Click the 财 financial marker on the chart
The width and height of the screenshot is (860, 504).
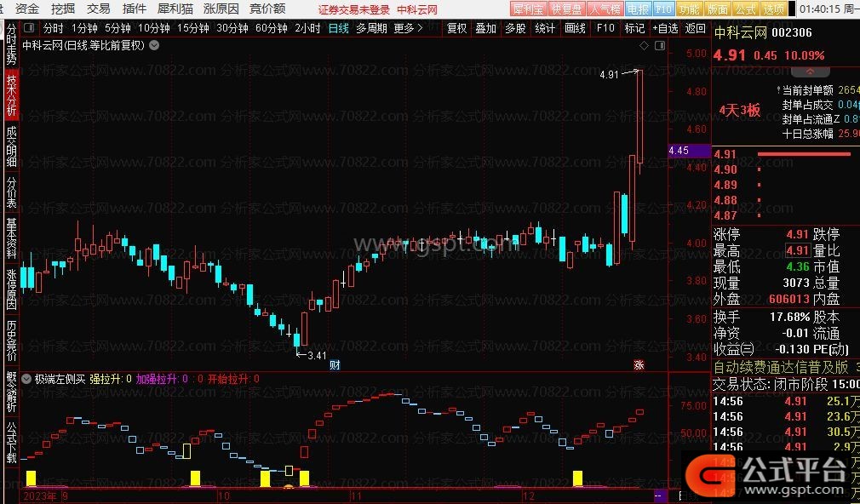[x=335, y=364]
